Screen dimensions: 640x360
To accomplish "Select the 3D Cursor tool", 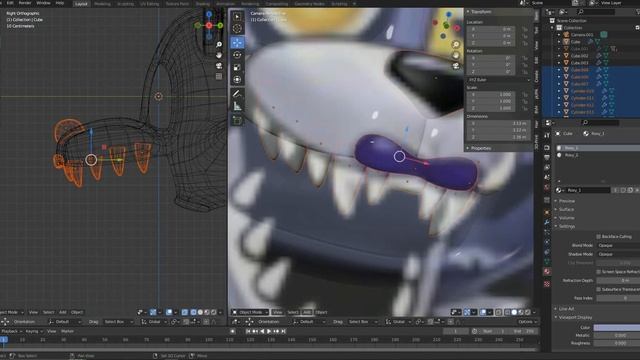I will click(x=237, y=29).
